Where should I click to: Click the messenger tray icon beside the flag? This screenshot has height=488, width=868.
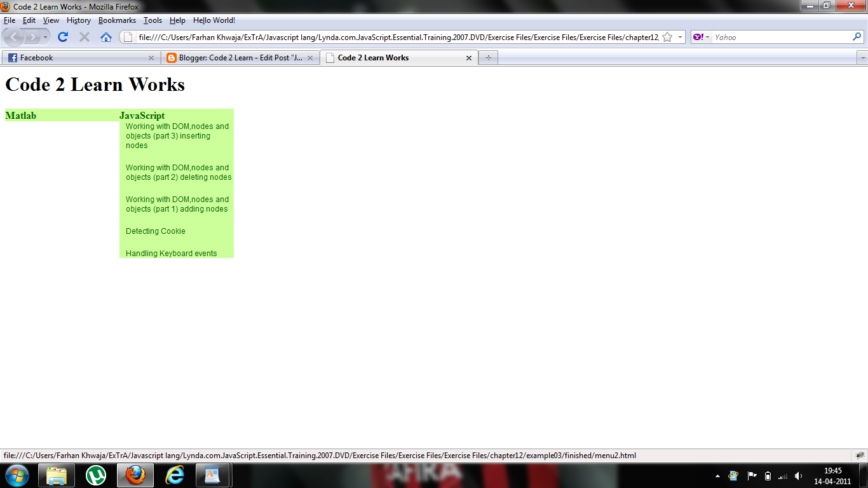tap(734, 476)
